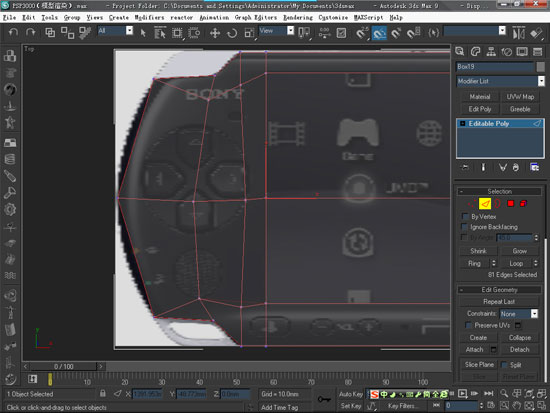This screenshot has height=413, width=550.
Task: Click the Box19 object name field
Action: [495, 67]
